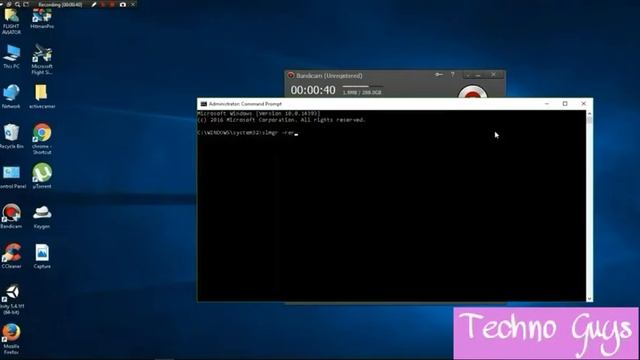Screen dimensions: 640x360
Task: Open the activecamer folder icon
Action: 42,96
